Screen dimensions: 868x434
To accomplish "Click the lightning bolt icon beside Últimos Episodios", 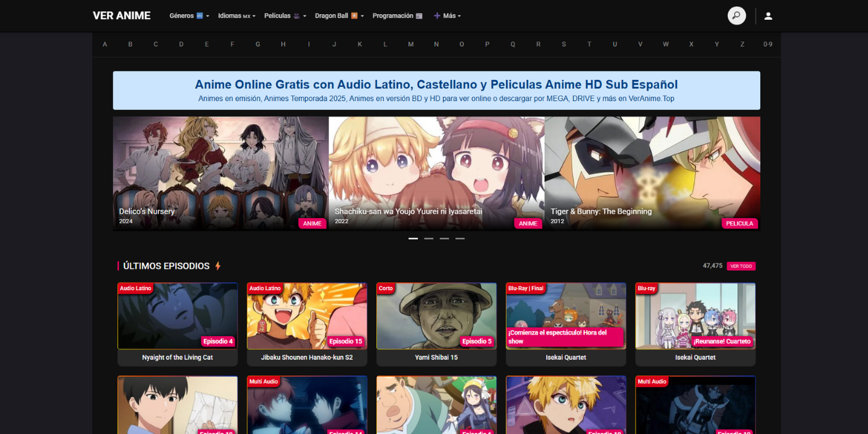I will 218,266.
